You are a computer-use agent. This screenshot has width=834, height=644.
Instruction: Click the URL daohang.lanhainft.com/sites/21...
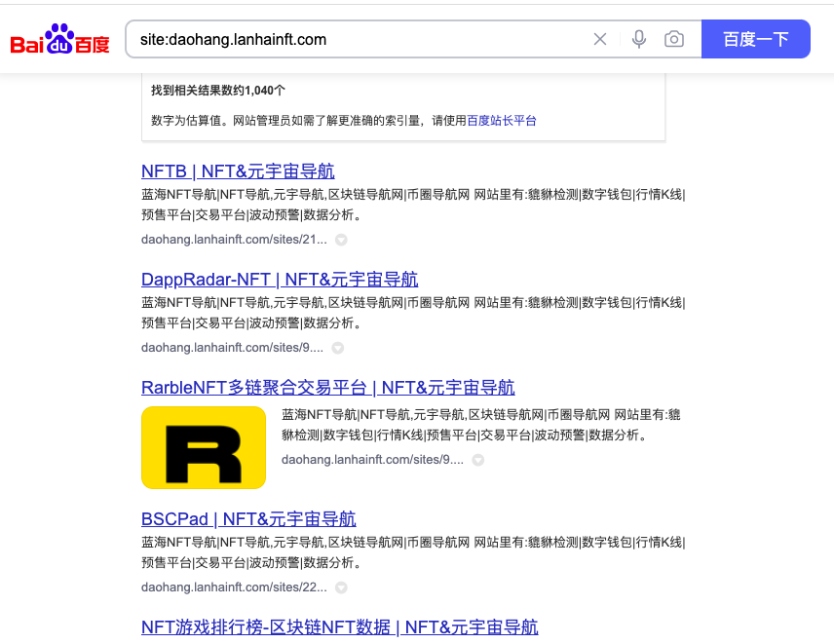pyautogui.click(x=234, y=240)
